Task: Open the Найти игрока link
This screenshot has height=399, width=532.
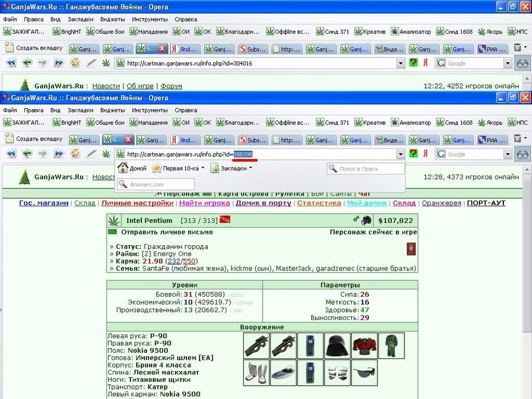Action: pyautogui.click(x=205, y=203)
